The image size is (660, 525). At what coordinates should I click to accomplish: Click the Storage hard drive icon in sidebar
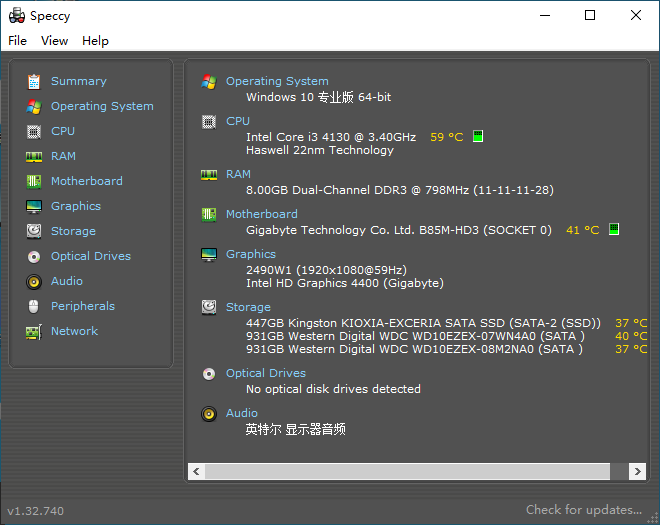[34, 231]
